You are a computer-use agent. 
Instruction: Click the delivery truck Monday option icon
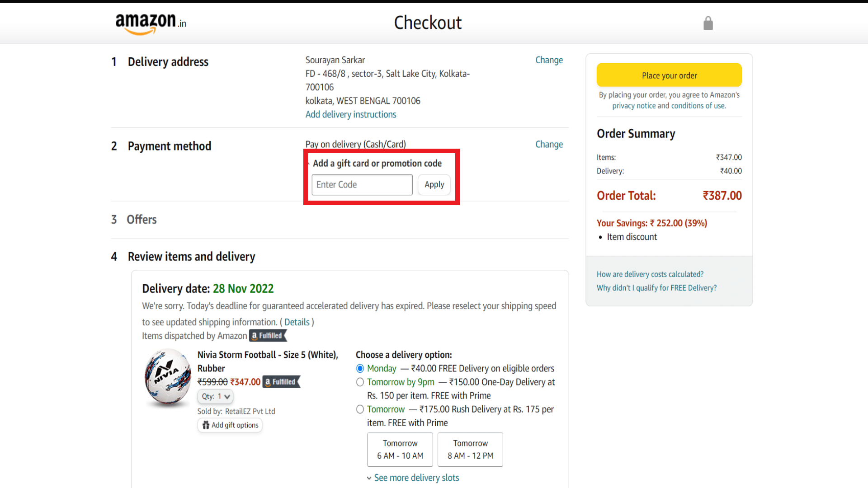tap(359, 368)
